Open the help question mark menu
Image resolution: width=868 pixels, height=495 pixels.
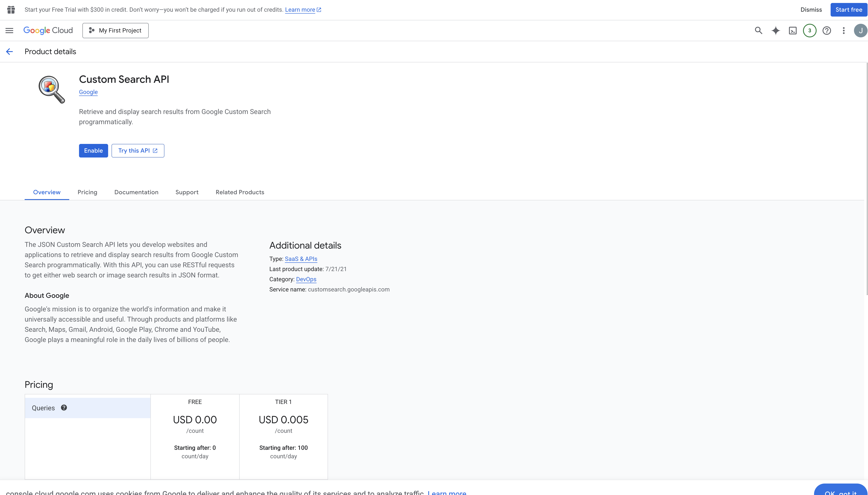pyautogui.click(x=827, y=31)
